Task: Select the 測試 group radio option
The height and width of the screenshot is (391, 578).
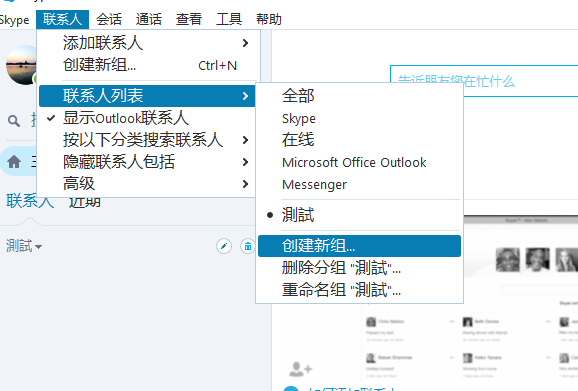Action: 359,215
